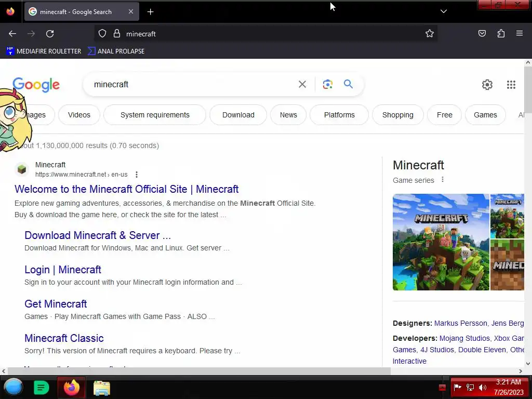The image size is (532, 399).
Task: Select the Platforms filter chip
Action: [x=339, y=115]
